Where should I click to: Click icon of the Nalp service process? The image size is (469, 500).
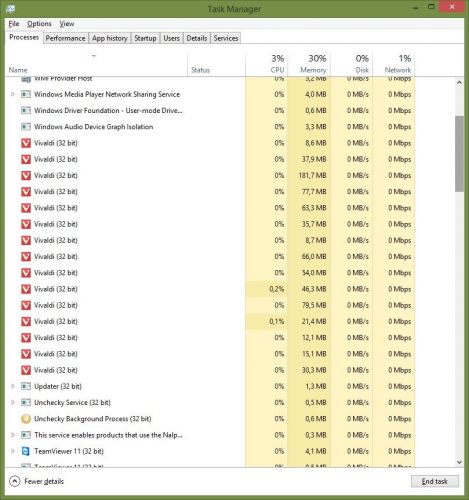point(26,435)
